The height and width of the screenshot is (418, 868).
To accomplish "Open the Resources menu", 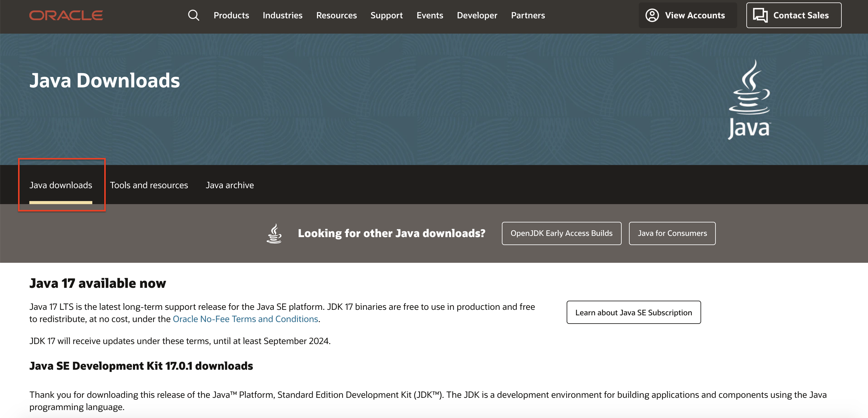I will click(336, 16).
